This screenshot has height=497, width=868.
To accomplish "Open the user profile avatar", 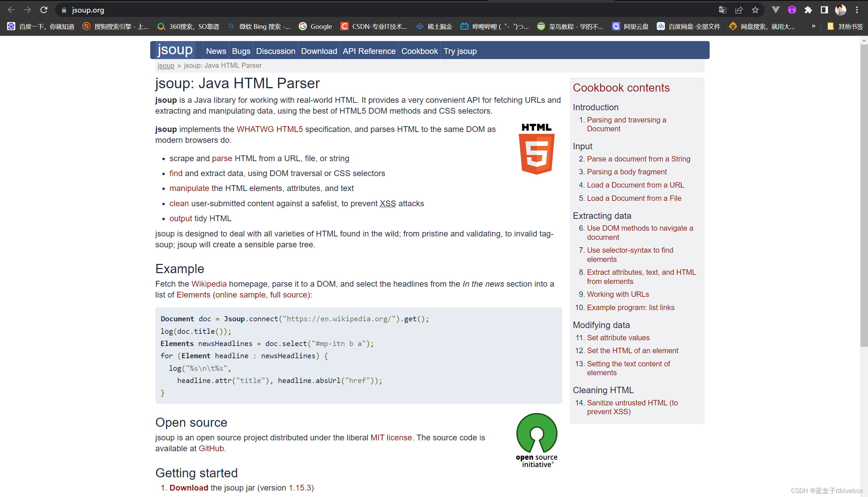I will 841,10.
